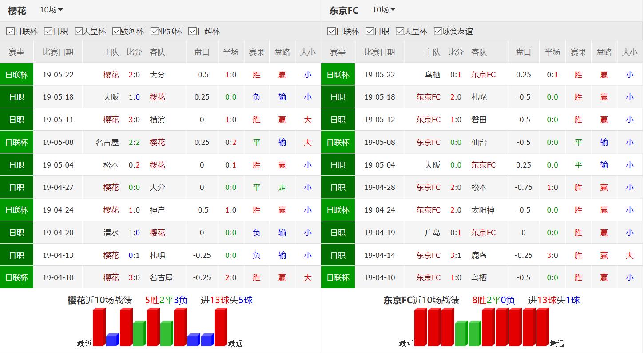The height and width of the screenshot is (353, 644).
Task: Open the 鹿岛 team link
Action: [x=479, y=255]
